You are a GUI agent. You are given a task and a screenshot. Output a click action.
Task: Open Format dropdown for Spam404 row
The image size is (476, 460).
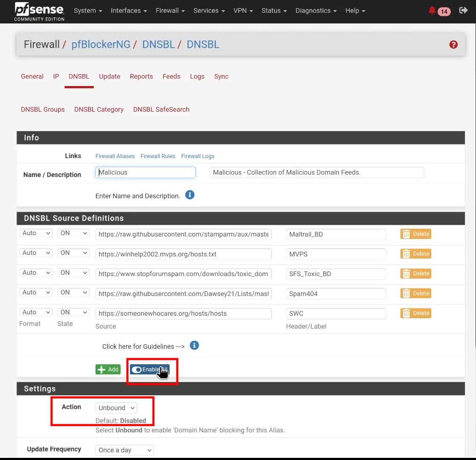click(36, 292)
